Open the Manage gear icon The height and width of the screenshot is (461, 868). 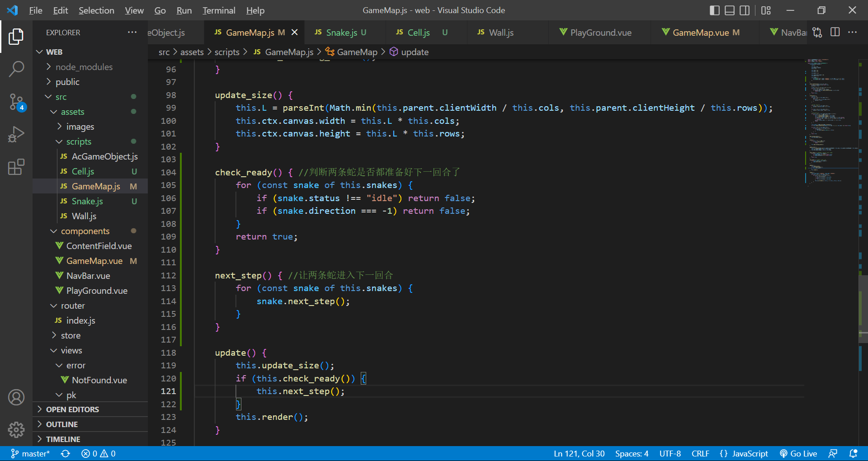click(x=16, y=430)
